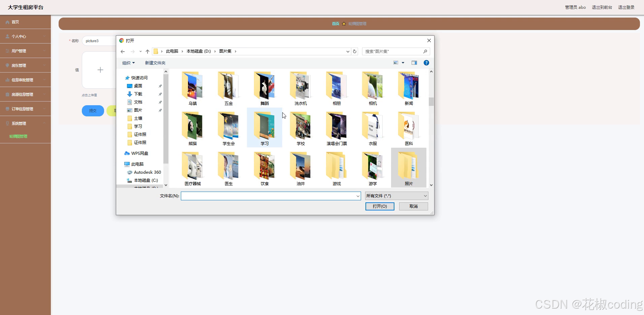This screenshot has height=315, width=644.
Task: Open the 所有文件 file type dropdown
Action: click(396, 196)
